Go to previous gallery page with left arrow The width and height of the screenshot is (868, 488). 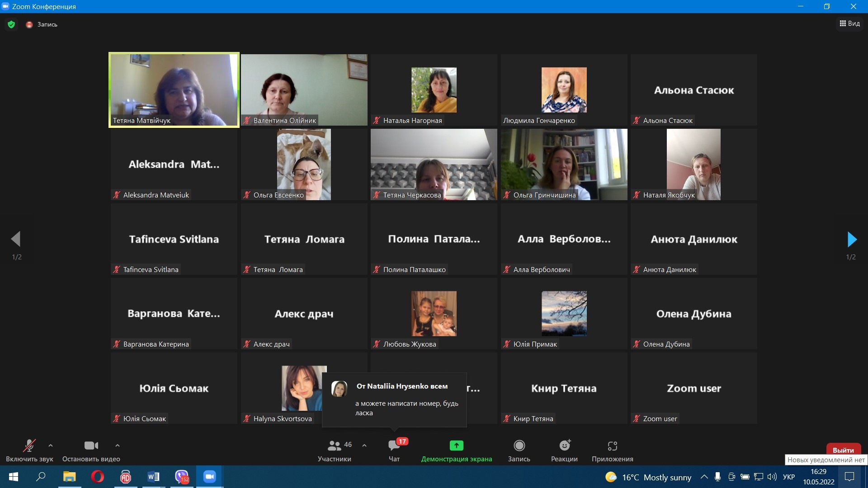coord(16,239)
